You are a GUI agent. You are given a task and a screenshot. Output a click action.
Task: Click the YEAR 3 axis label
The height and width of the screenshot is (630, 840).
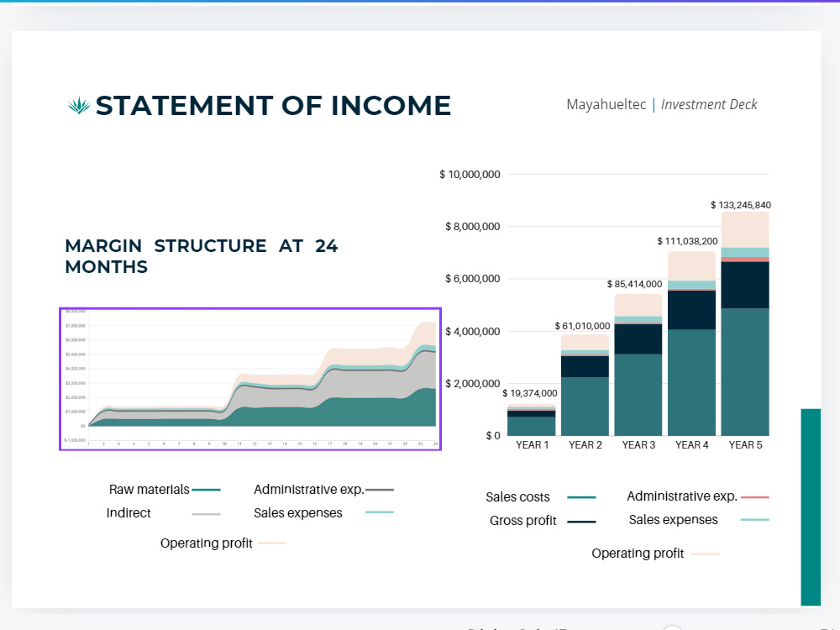point(638,444)
